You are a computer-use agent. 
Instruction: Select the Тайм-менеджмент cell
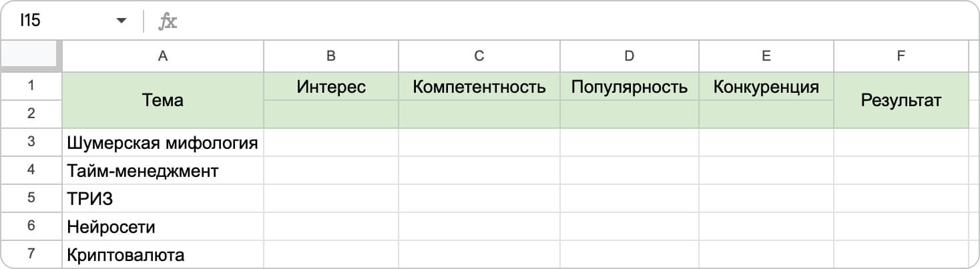163,170
